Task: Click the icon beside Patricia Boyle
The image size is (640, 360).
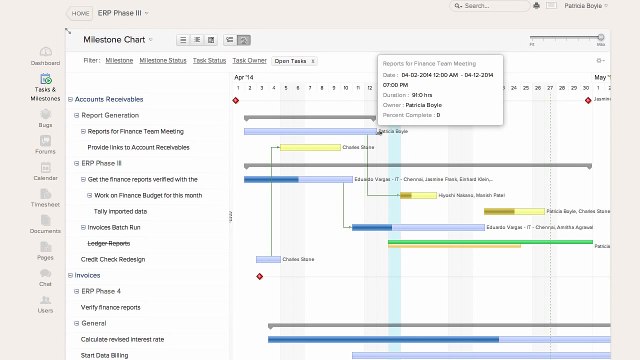Action: 551,5
